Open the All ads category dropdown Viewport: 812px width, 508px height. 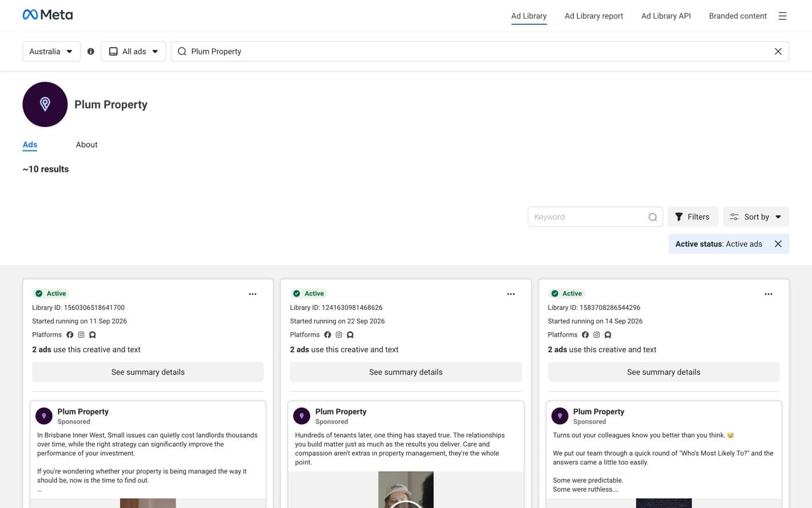tap(133, 51)
